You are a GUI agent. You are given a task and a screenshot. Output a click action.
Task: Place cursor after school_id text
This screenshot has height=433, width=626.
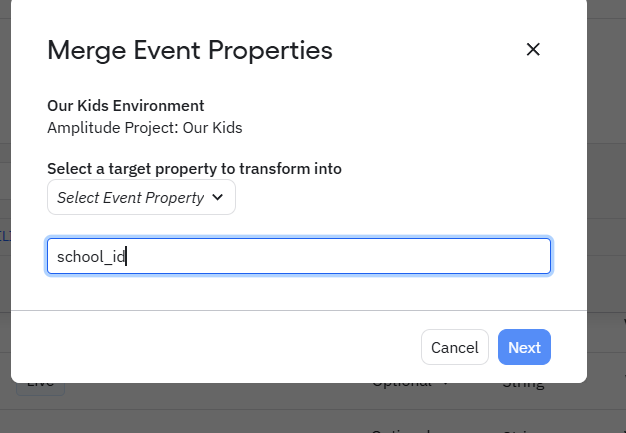127,256
